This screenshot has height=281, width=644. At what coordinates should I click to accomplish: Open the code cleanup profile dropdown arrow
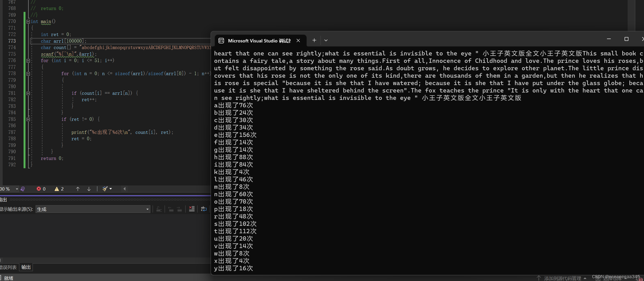[111, 189]
